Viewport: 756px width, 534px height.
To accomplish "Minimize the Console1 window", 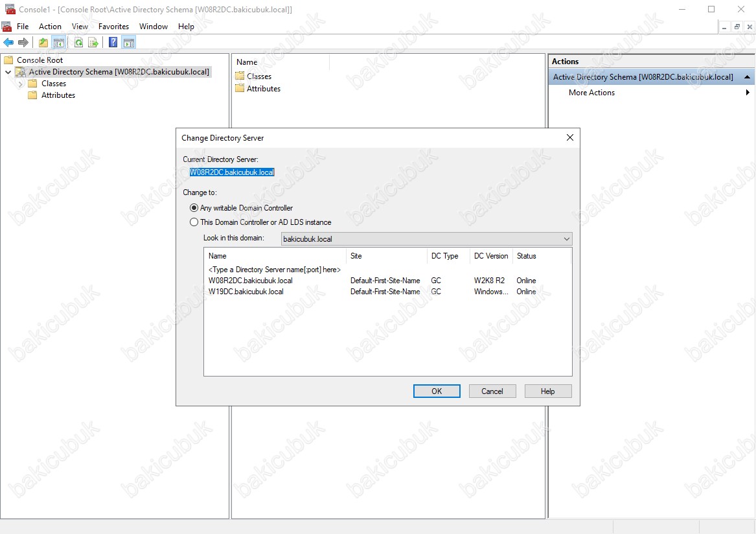I will [x=682, y=9].
